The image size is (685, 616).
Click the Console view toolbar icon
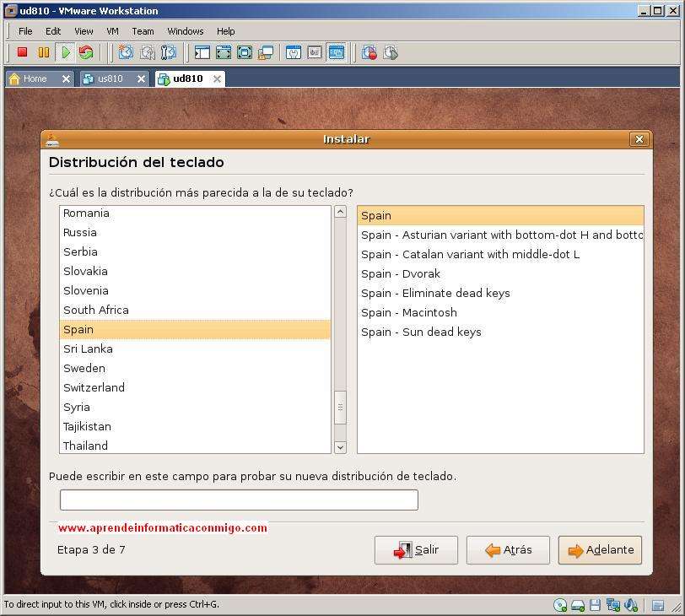[336, 53]
